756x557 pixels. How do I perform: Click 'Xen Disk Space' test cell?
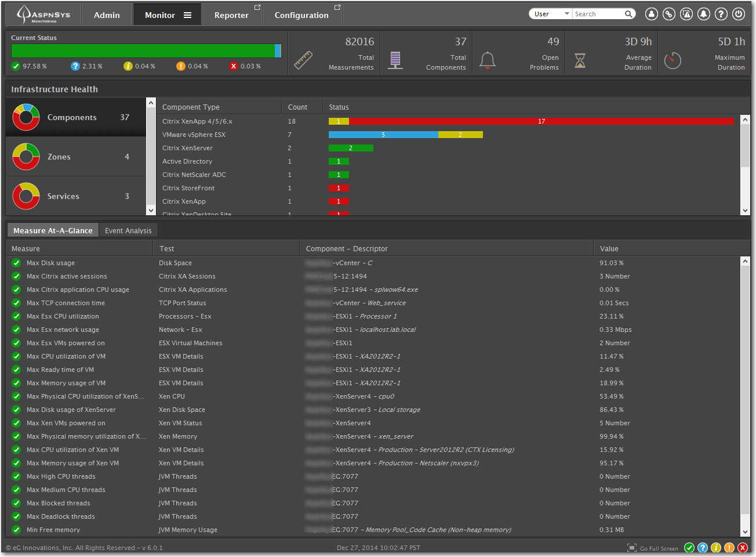coord(182,410)
